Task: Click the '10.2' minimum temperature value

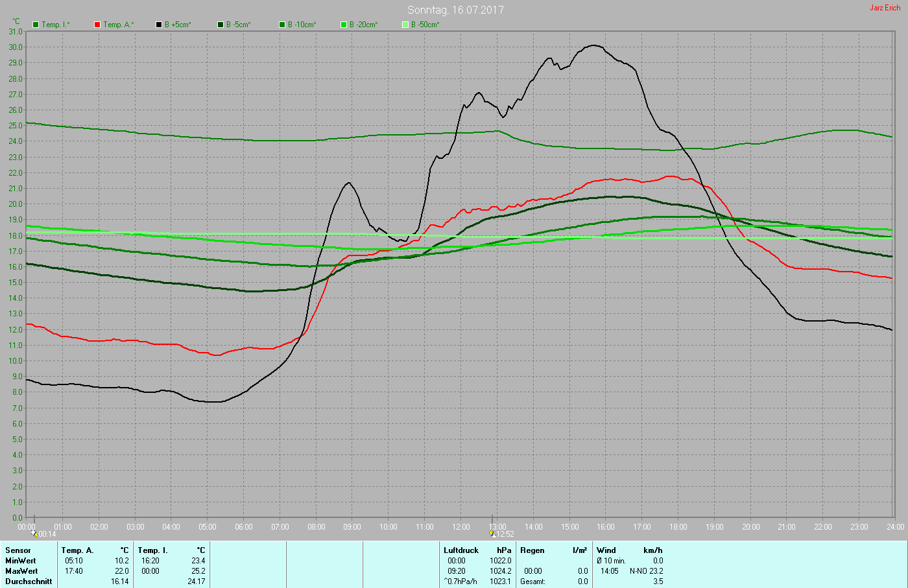Action: tap(122, 561)
